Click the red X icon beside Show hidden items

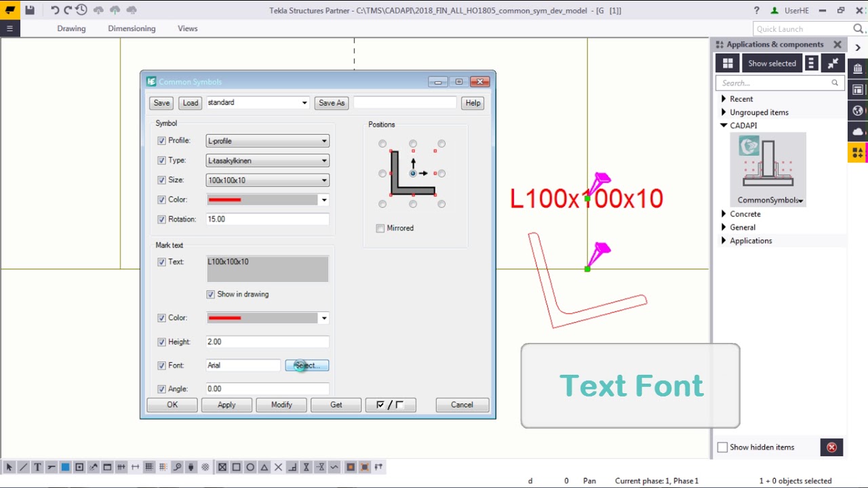pyautogui.click(x=831, y=447)
